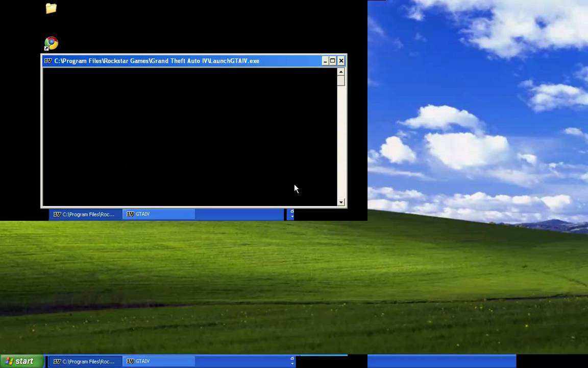The image size is (588, 368).
Task: Open the LaunchGTAIV.exe window's system menu icon
Action: point(48,61)
